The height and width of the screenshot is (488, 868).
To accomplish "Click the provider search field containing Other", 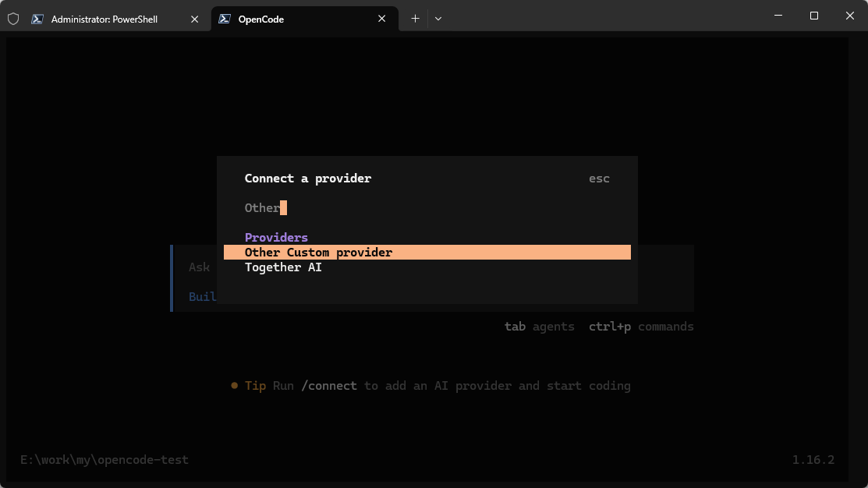I will pyautogui.click(x=427, y=208).
